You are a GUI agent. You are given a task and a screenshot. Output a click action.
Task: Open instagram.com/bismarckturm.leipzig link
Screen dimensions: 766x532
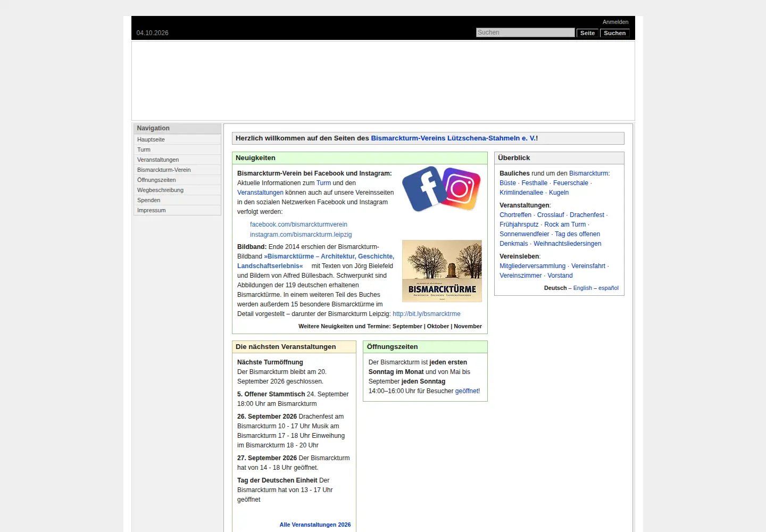click(x=301, y=235)
